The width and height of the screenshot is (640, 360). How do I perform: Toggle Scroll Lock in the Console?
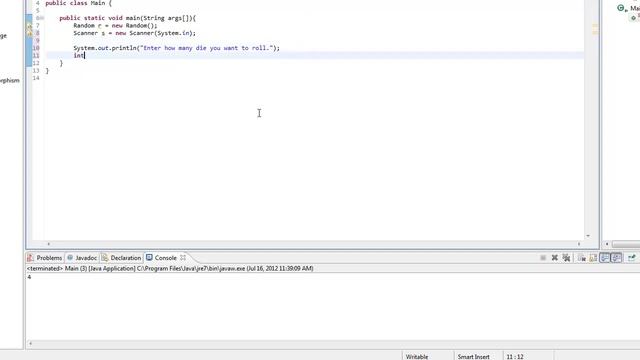[593, 258]
